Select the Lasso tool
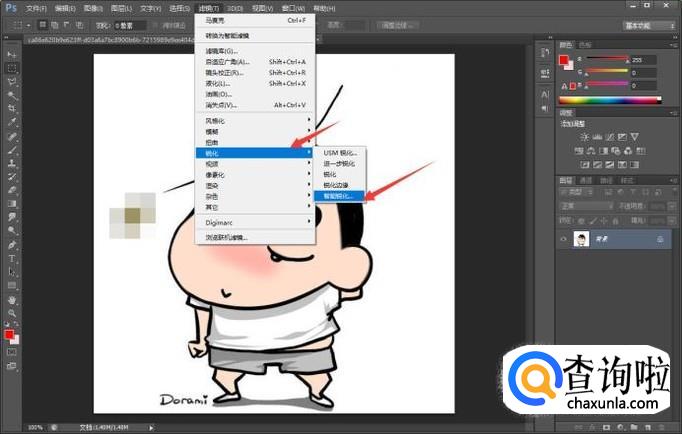Viewport: 682px width, 434px height. (x=12, y=82)
